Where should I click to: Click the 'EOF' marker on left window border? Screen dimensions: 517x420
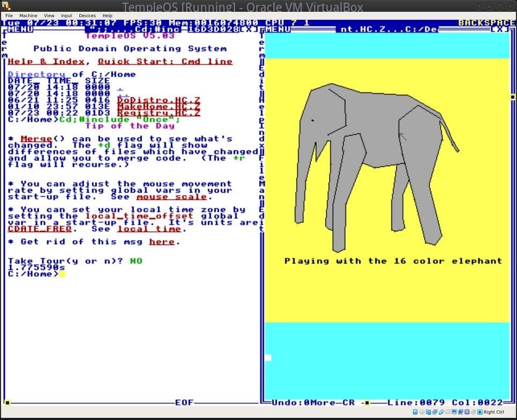coord(184,402)
